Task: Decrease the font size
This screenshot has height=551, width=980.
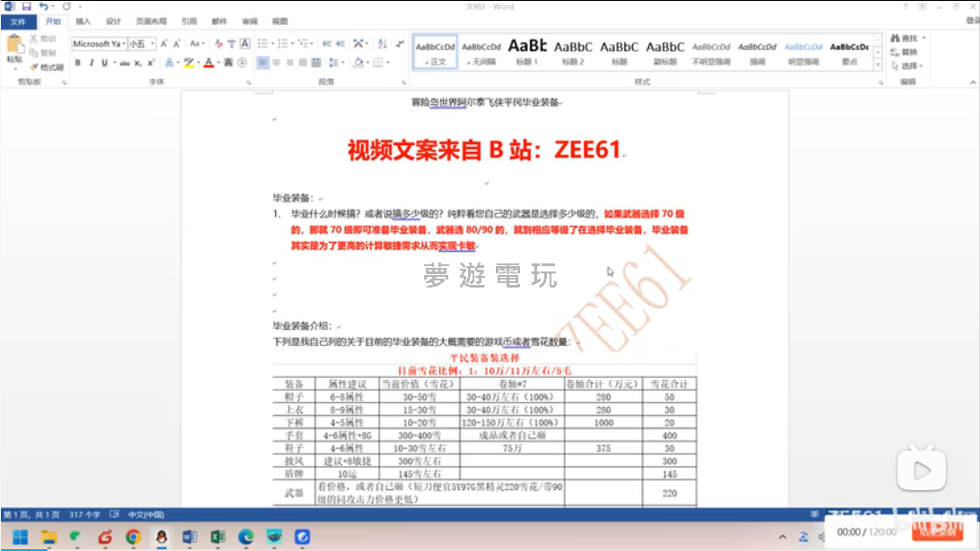Action: [x=177, y=44]
